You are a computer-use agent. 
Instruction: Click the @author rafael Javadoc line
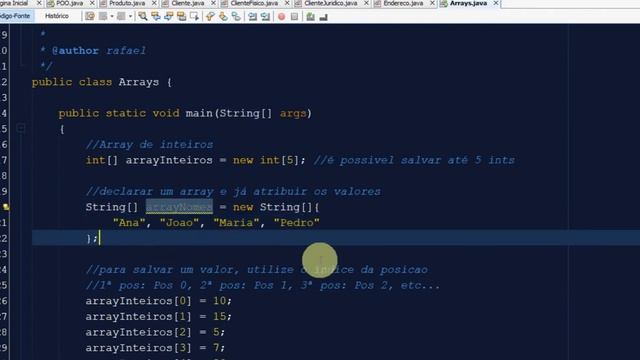coord(93,51)
